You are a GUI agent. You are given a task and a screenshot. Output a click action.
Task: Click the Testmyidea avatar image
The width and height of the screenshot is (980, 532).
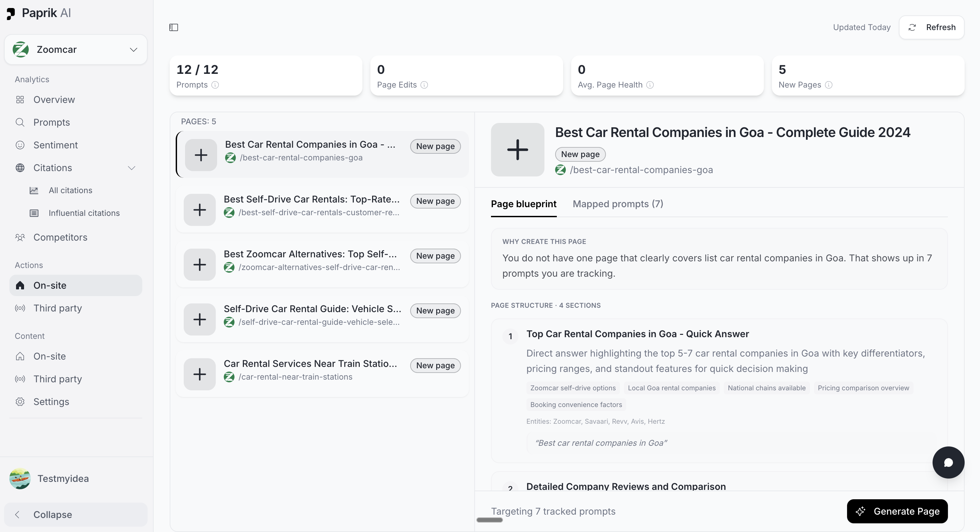[x=20, y=479]
